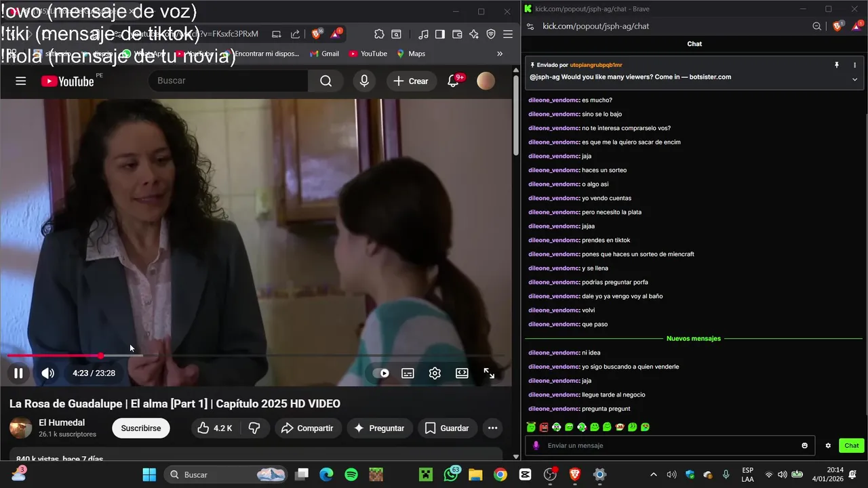Open Spotify from the taskbar

[351, 474]
